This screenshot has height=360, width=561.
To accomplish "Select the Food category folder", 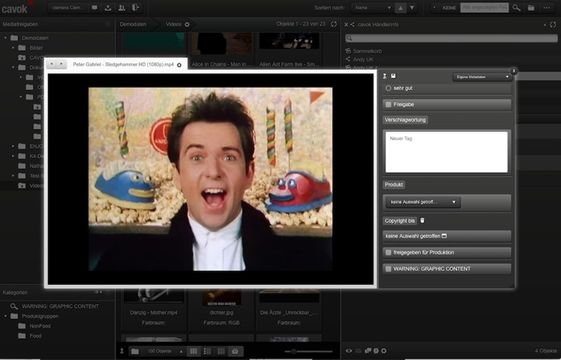I will (x=35, y=336).
